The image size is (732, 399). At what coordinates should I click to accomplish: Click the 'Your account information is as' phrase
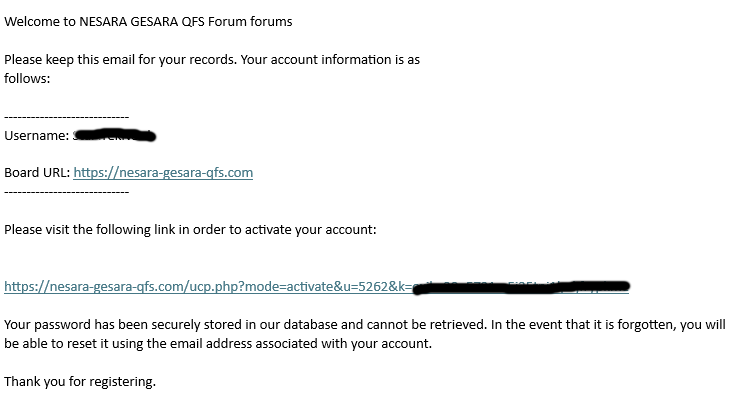pos(330,60)
